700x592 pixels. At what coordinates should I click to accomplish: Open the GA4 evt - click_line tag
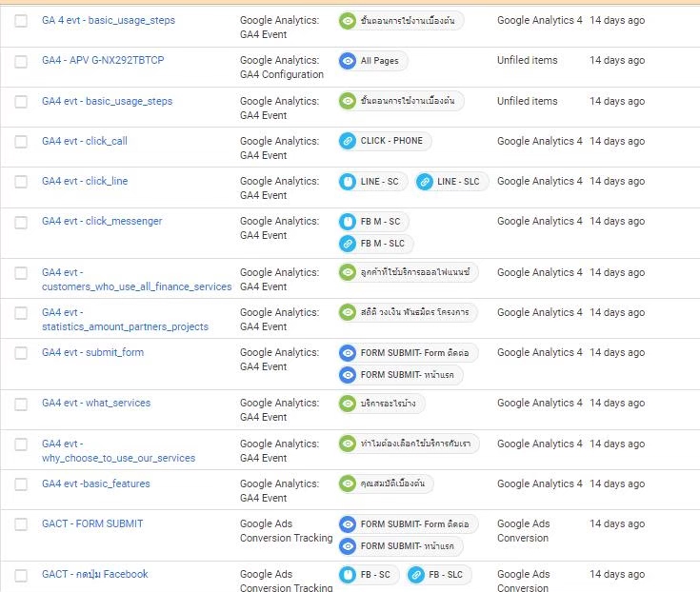85,181
